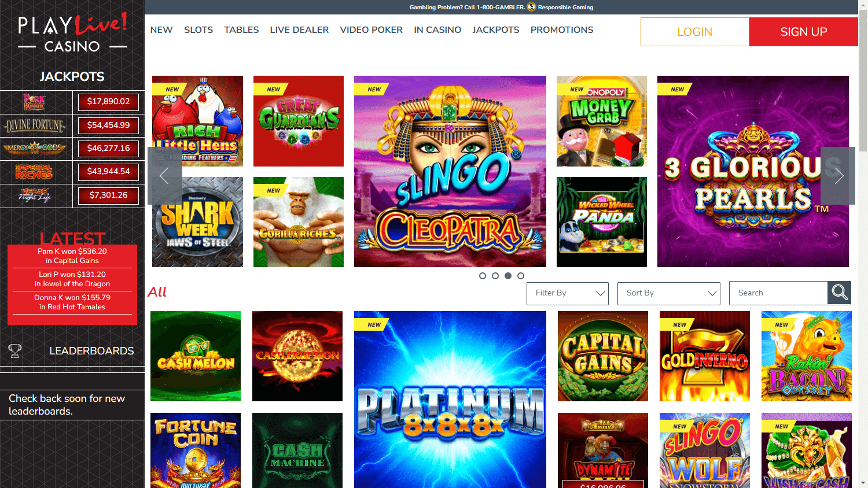Open the IN CASINO menu

pos(437,30)
